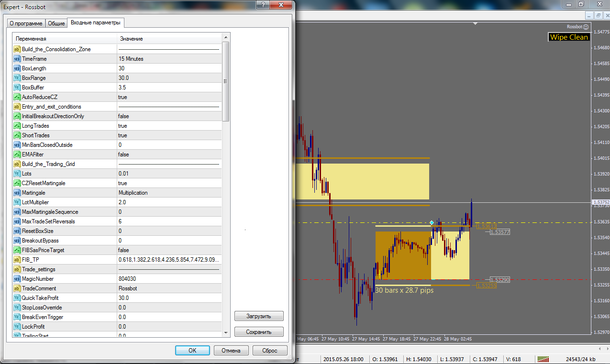Click the help question mark in dialog title
This screenshot has height=364, width=610.
263,4
